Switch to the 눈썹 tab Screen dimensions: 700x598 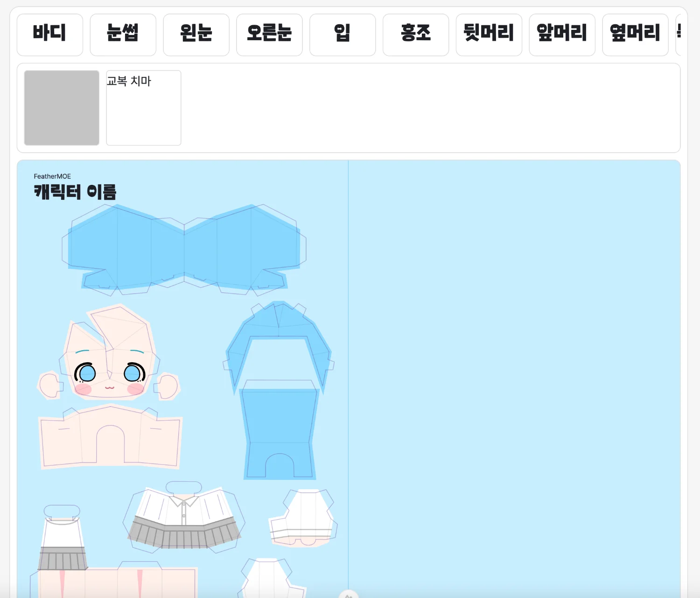point(123,35)
